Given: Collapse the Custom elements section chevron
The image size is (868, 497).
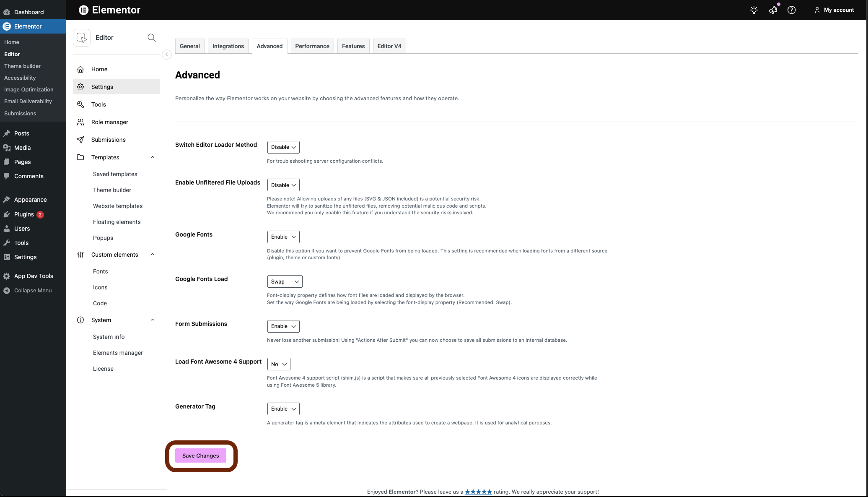Looking at the screenshot, I should pos(153,255).
